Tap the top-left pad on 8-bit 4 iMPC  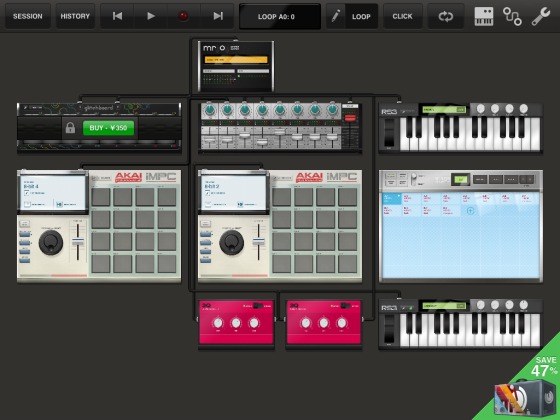click(100, 197)
